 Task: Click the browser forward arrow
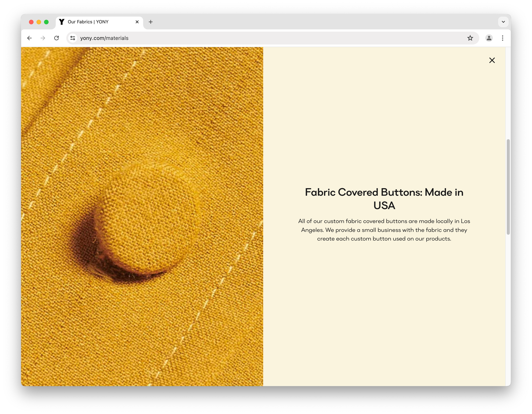pos(43,38)
